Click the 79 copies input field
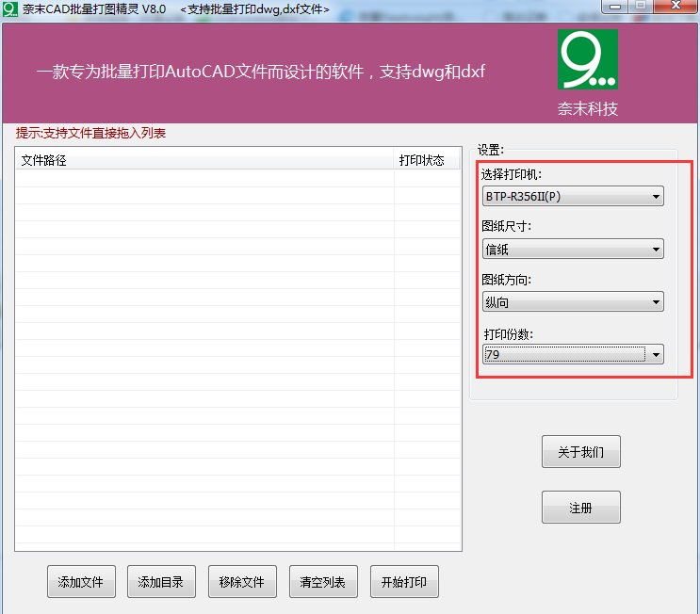 pos(564,355)
